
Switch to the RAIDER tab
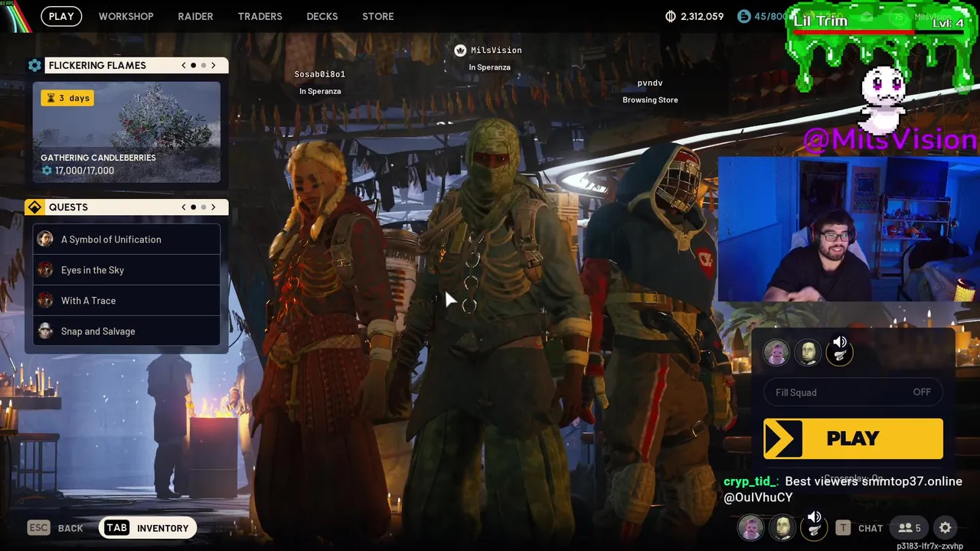pos(195,16)
